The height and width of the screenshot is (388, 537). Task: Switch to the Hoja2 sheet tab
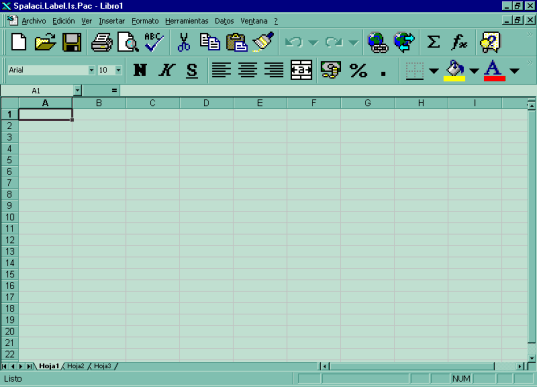[76, 366]
